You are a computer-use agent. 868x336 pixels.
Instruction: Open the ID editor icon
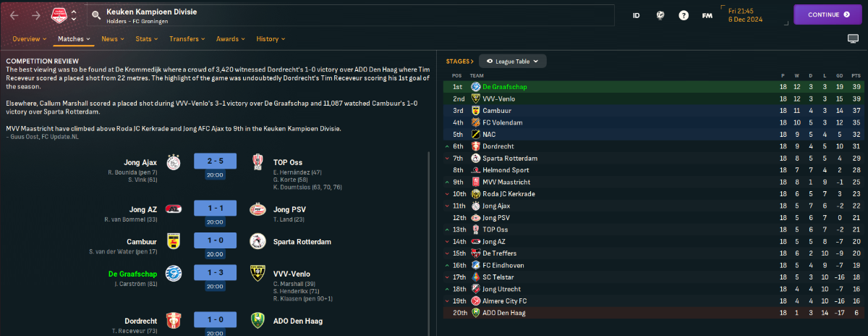(x=637, y=15)
